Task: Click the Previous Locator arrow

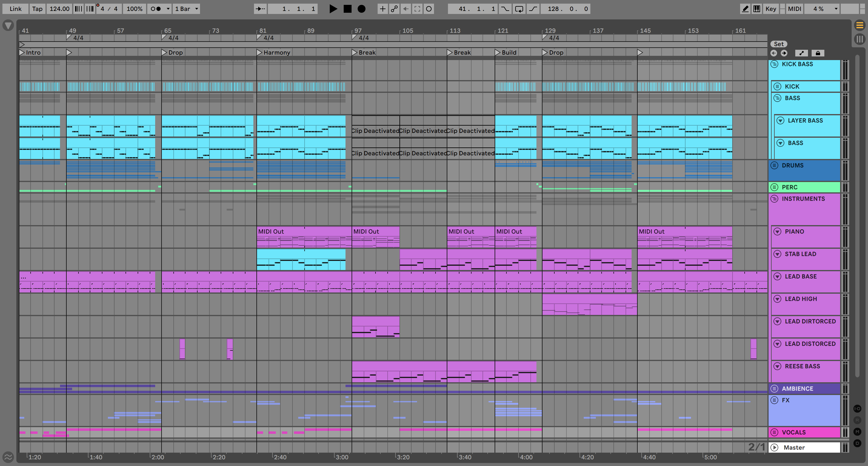Action: [x=774, y=53]
